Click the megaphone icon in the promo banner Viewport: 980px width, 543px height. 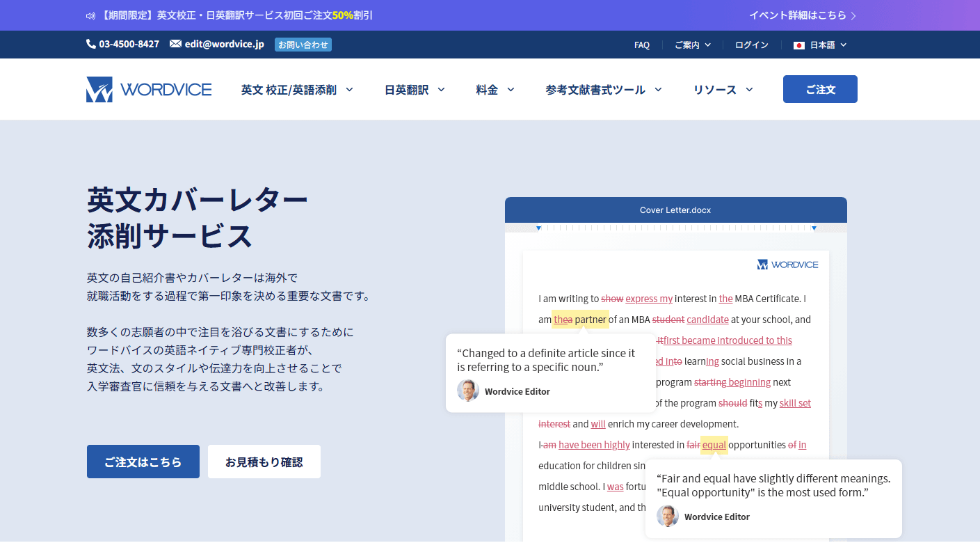pos(90,15)
